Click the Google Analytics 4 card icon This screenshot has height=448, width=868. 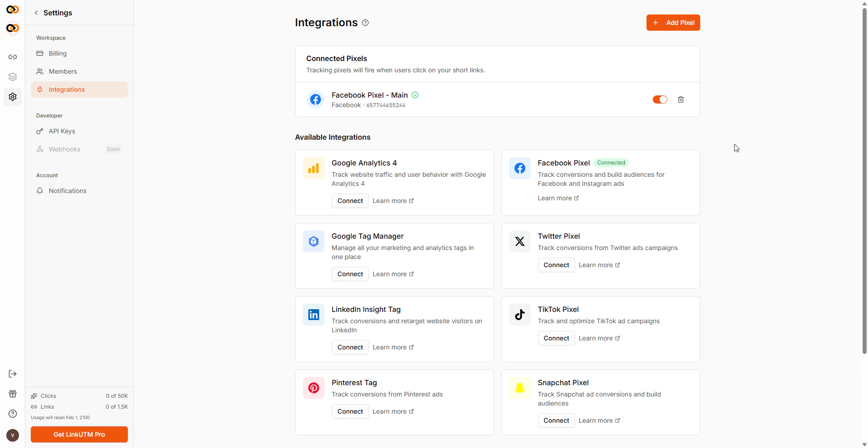click(x=314, y=168)
